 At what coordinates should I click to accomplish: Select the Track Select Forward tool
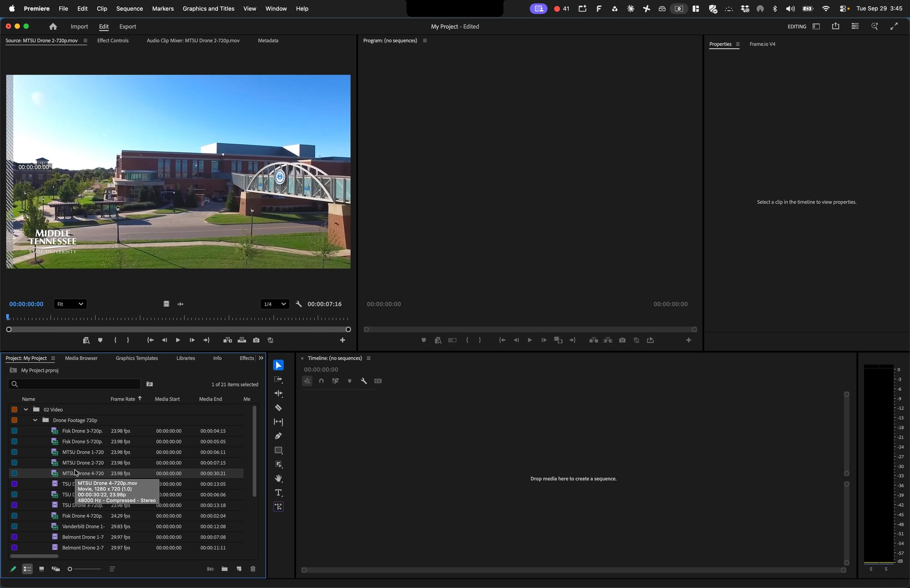tap(278, 379)
